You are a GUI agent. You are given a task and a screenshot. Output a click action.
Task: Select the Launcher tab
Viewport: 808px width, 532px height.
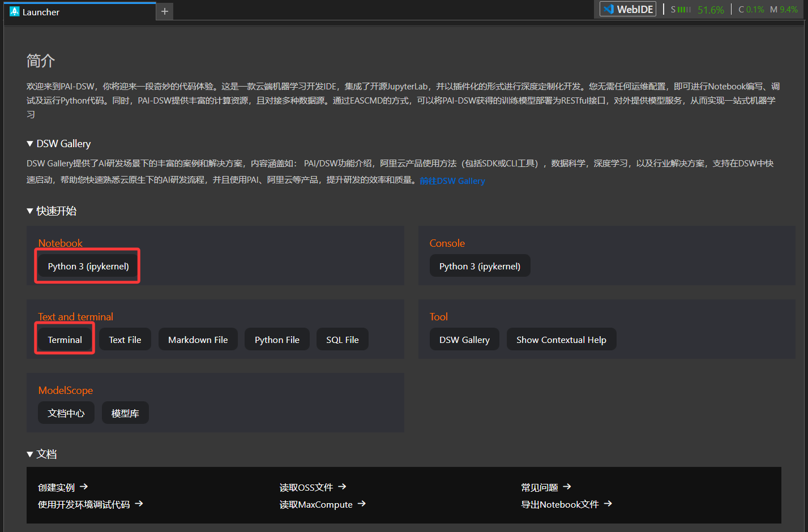pyautogui.click(x=80, y=12)
